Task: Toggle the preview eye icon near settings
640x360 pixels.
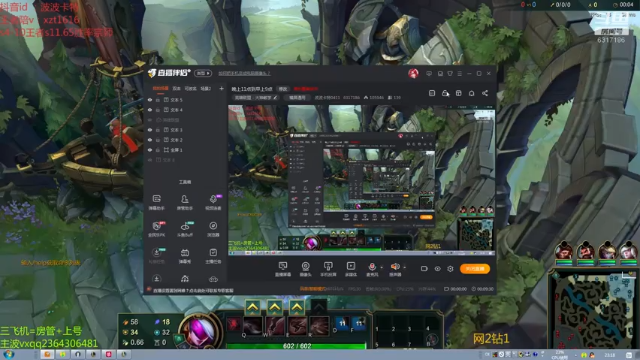Action: [x=437, y=269]
